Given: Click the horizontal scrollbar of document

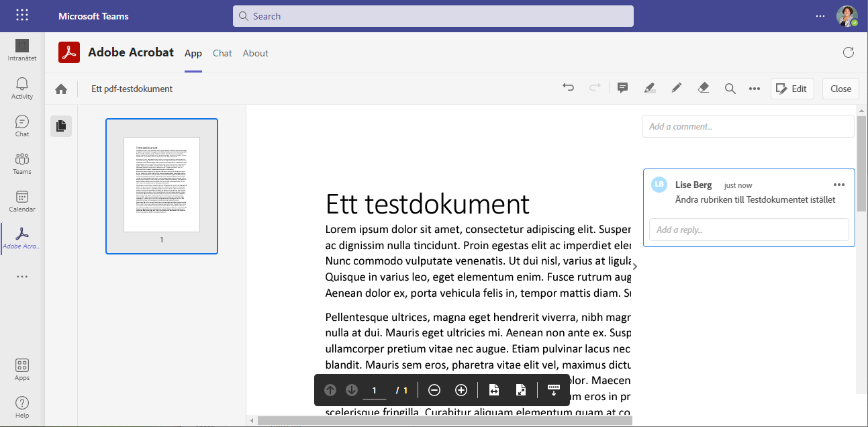Looking at the screenshot, I should tap(443, 421).
